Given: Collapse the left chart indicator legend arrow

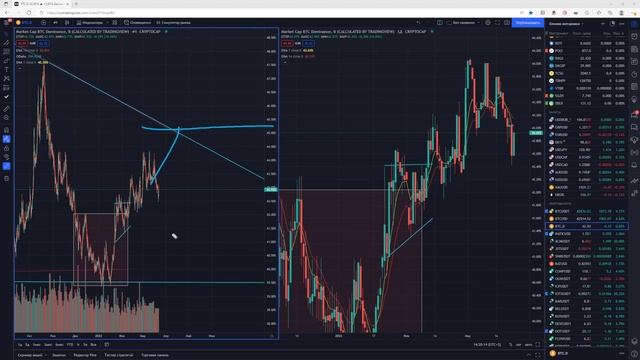Looking at the screenshot, I should click(20, 68).
